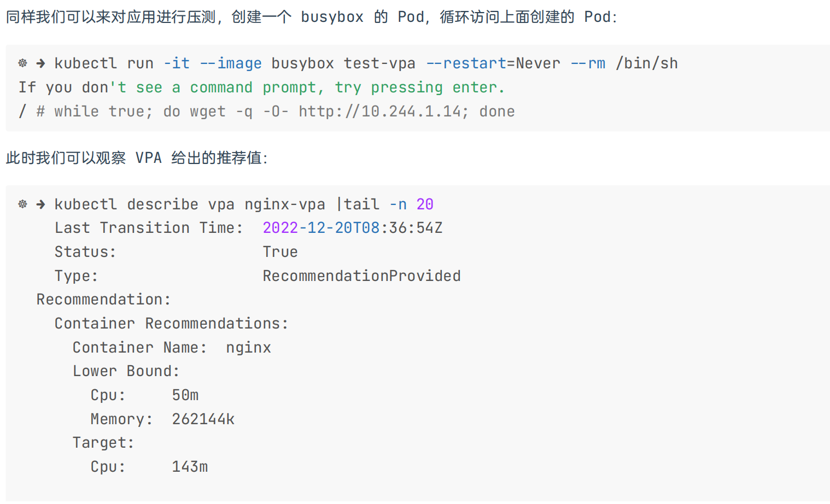
Task: Click the number 20 after tail -n
Action: (x=425, y=204)
